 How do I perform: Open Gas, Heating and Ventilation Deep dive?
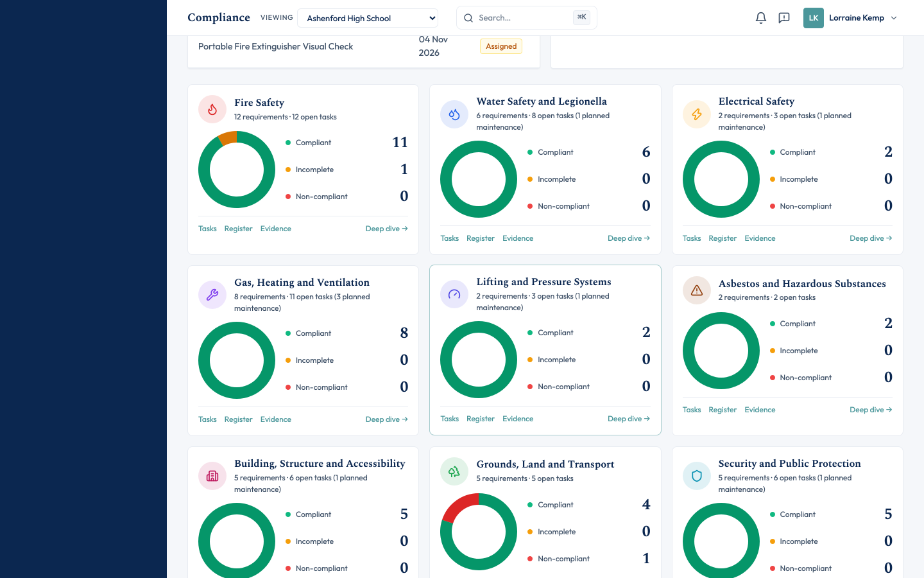(x=387, y=419)
